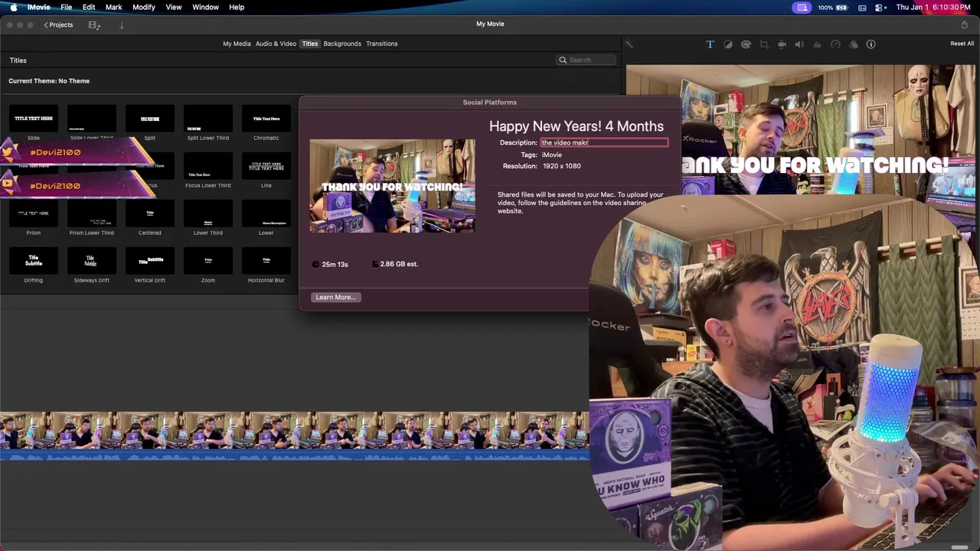This screenshot has width=980, height=551.
Task: Select the Split title thumbnail
Action: [x=150, y=119]
